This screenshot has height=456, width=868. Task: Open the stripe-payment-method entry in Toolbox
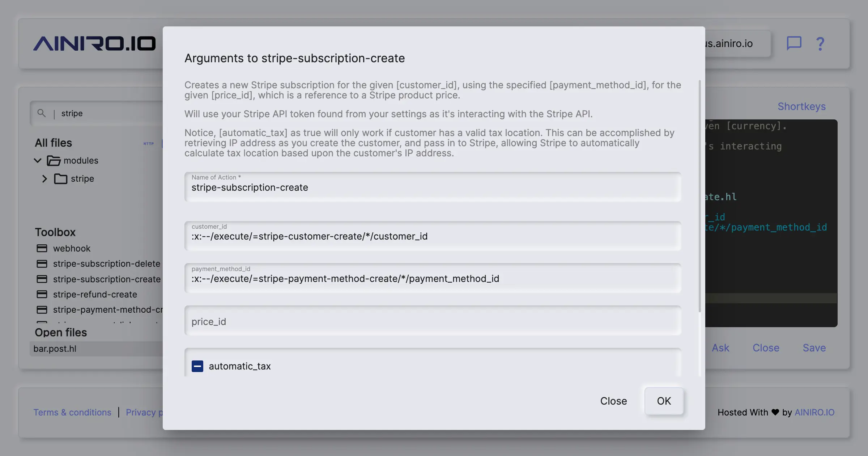point(105,310)
